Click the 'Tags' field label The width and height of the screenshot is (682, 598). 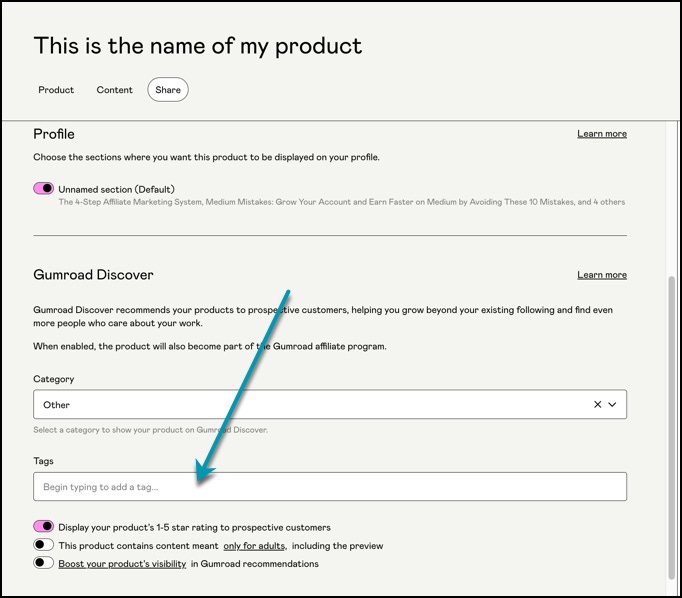(43, 461)
